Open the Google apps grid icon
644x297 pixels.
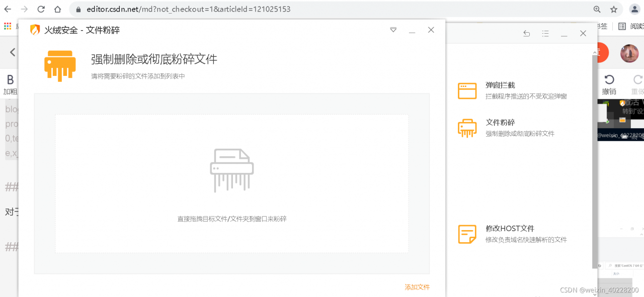click(x=7, y=26)
